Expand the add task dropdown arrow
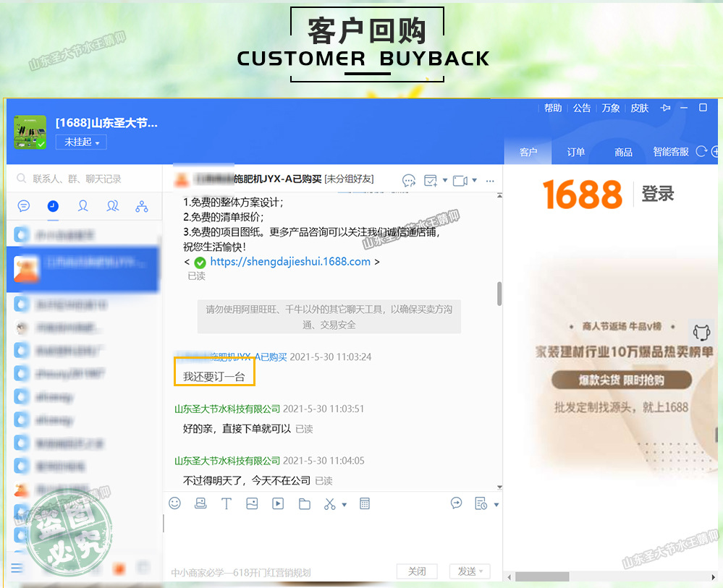 [x=445, y=180]
